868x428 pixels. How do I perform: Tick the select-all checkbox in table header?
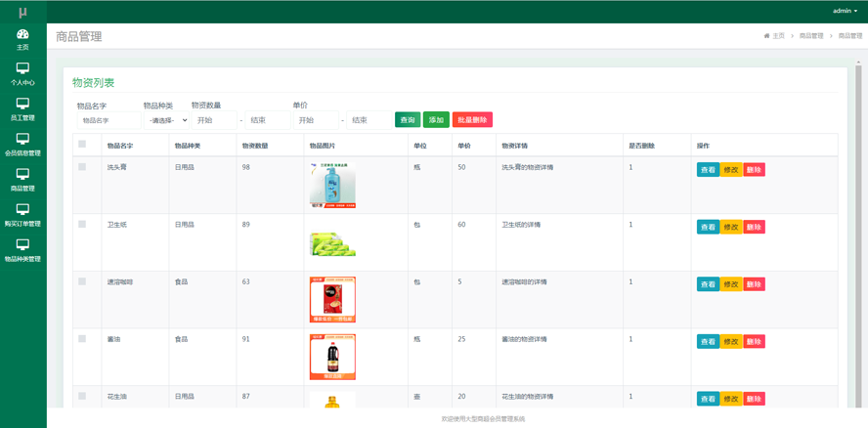click(82, 144)
